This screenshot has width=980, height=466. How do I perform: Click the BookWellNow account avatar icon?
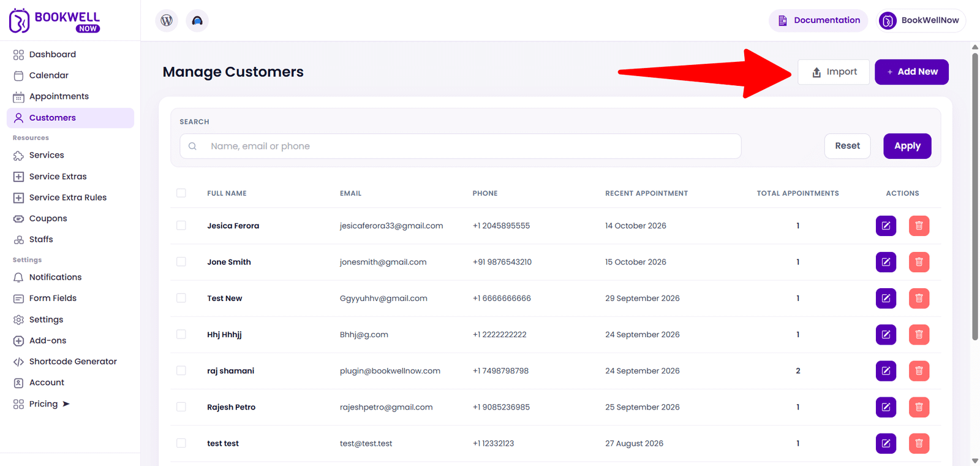click(888, 20)
